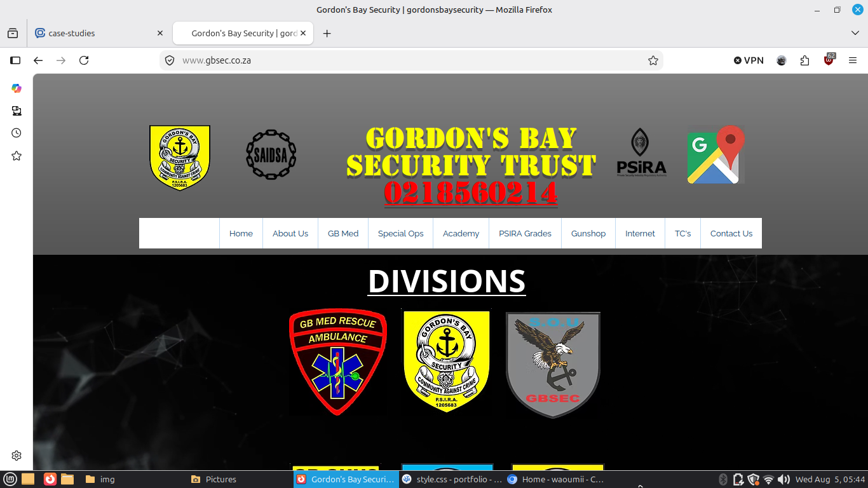Close the Gordon's Bay Security tab
Viewport: 868px width, 488px height.
pos(303,34)
